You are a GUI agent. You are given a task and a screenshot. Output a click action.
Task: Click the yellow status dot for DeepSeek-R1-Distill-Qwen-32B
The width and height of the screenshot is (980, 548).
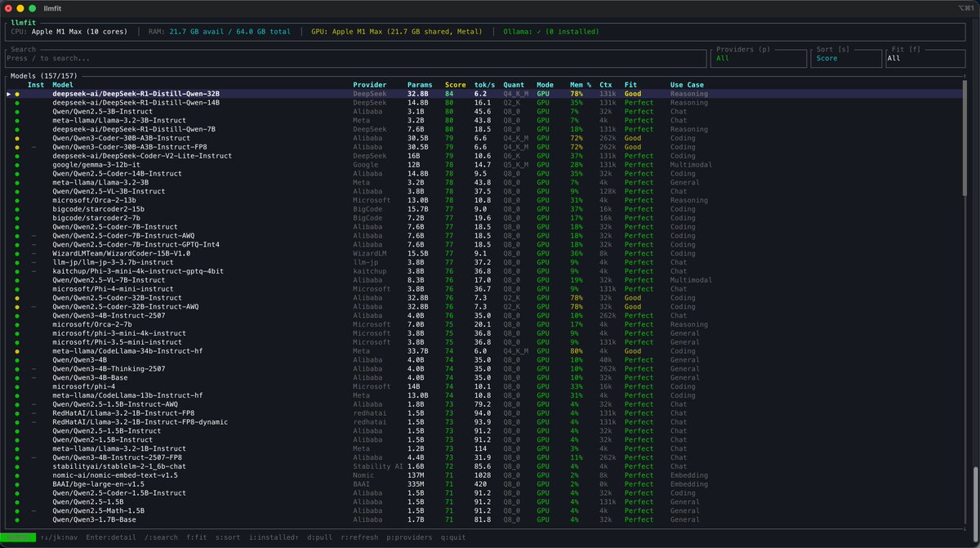16,94
